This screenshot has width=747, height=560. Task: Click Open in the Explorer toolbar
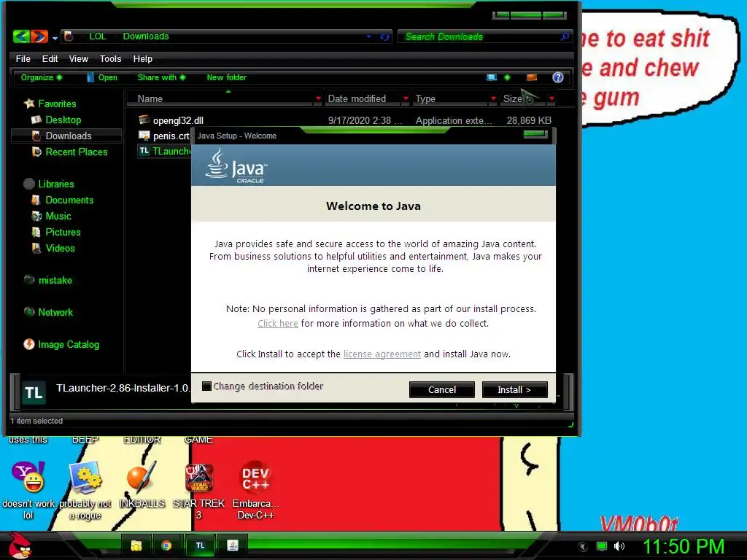[102, 77]
